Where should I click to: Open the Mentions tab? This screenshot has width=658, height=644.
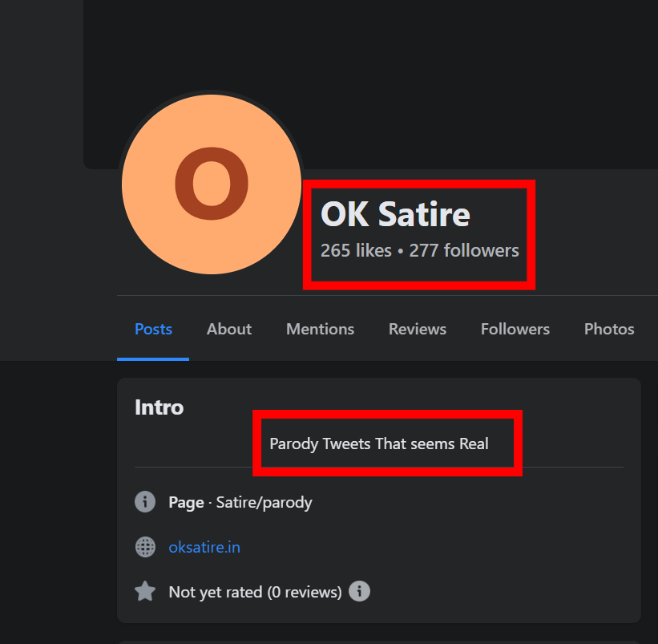(x=321, y=329)
